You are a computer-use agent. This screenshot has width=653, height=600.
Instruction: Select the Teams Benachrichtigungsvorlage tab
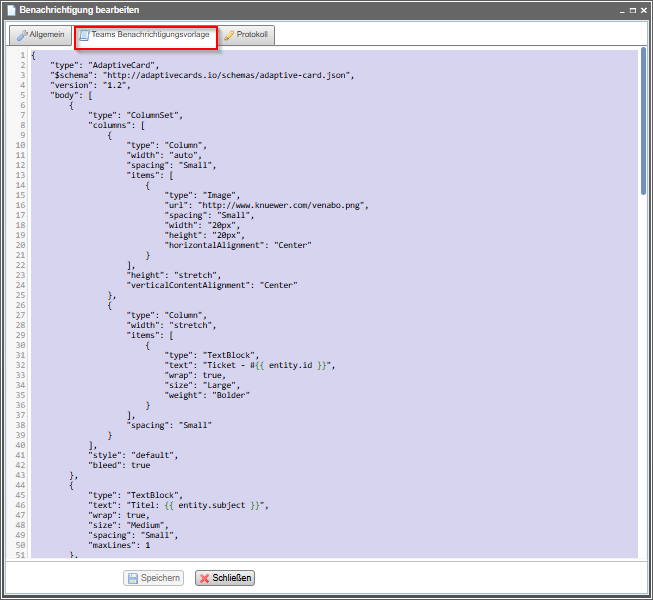point(146,35)
